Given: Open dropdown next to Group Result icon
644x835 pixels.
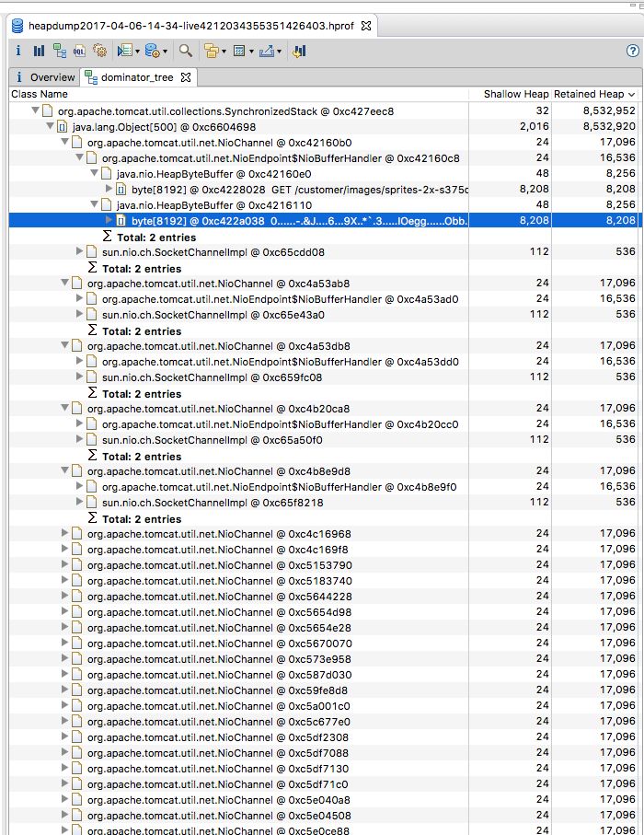Looking at the screenshot, I should 224,52.
